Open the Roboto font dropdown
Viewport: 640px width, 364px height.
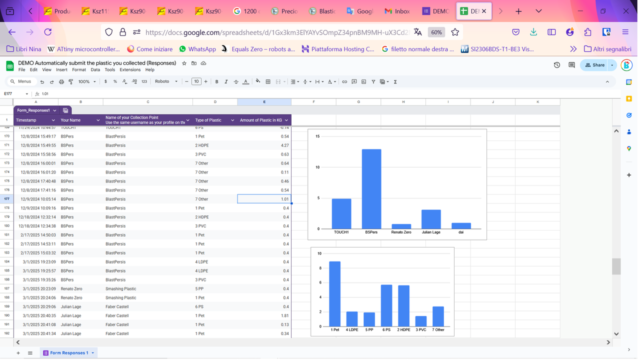click(166, 81)
